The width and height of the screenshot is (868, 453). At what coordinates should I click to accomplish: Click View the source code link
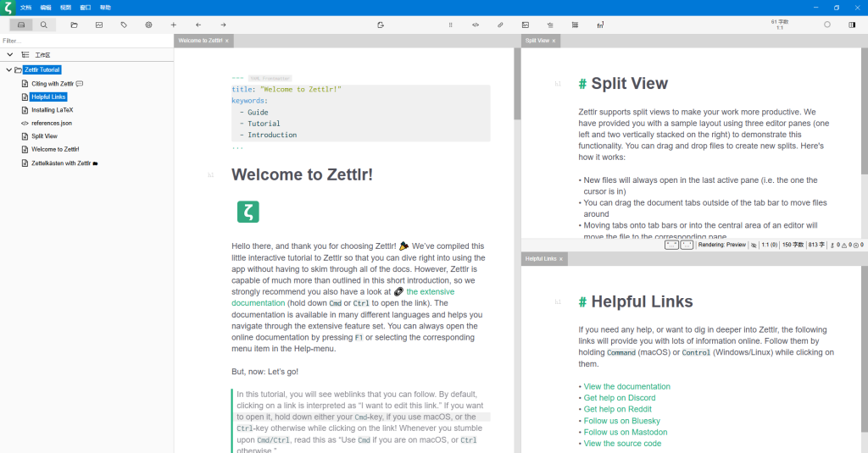(622, 444)
